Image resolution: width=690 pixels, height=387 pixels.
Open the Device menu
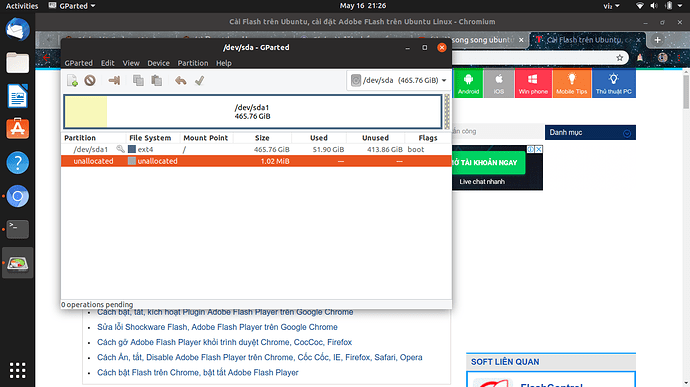[158, 63]
